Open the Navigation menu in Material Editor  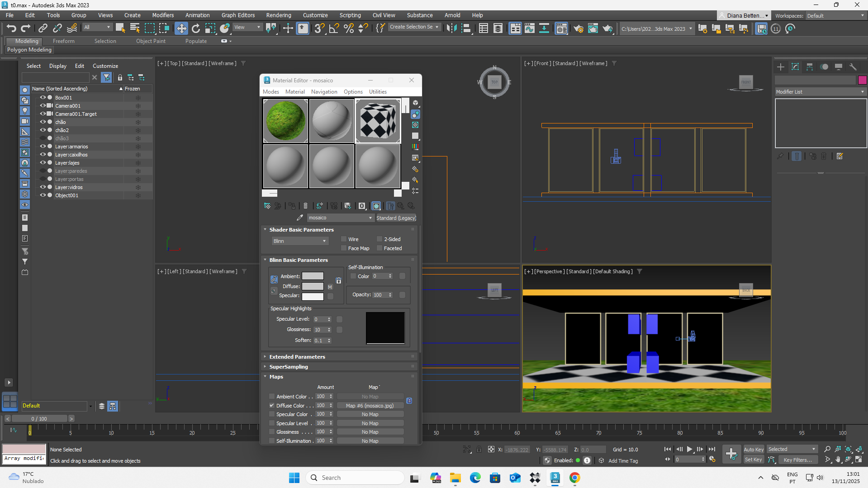click(x=324, y=92)
